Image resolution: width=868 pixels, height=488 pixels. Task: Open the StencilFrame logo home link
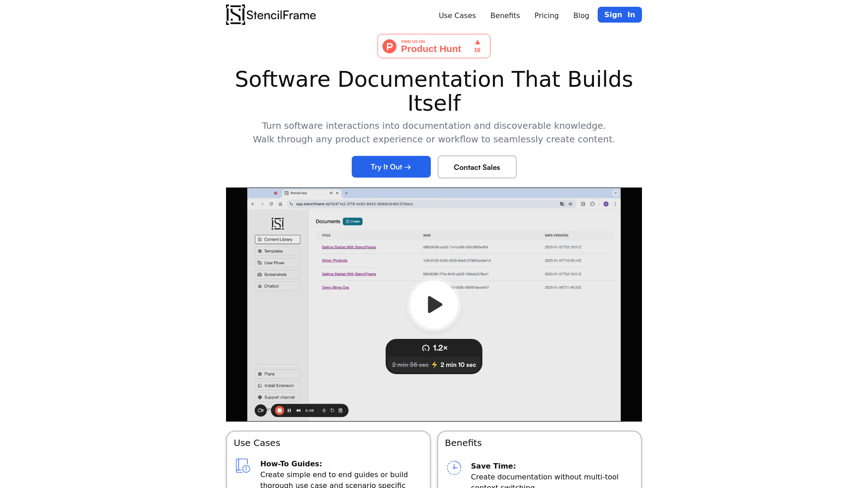point(271,14)
